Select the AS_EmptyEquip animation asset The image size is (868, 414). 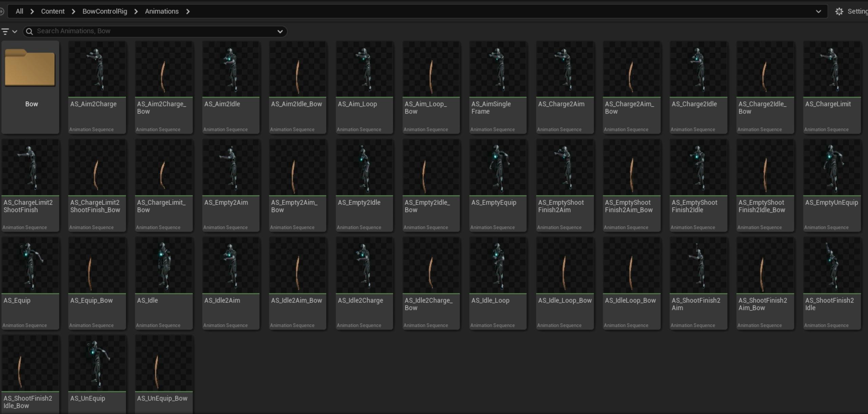pos(498,168)
